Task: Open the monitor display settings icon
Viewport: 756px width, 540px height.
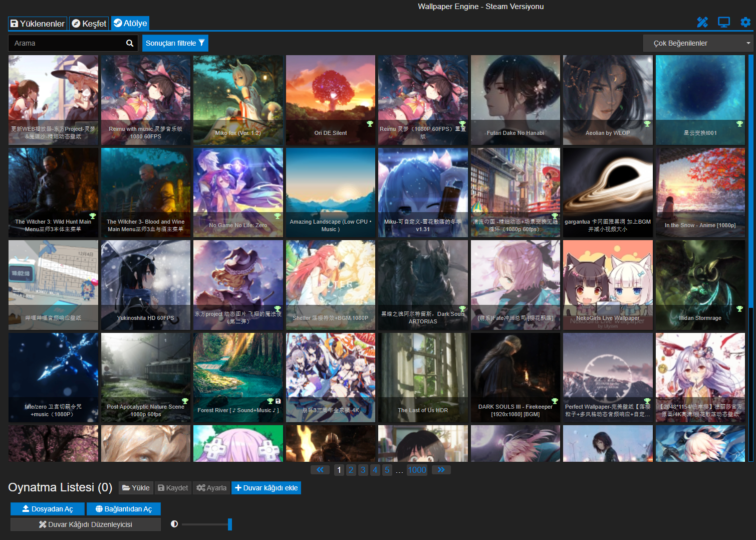Action: point(724,22)
